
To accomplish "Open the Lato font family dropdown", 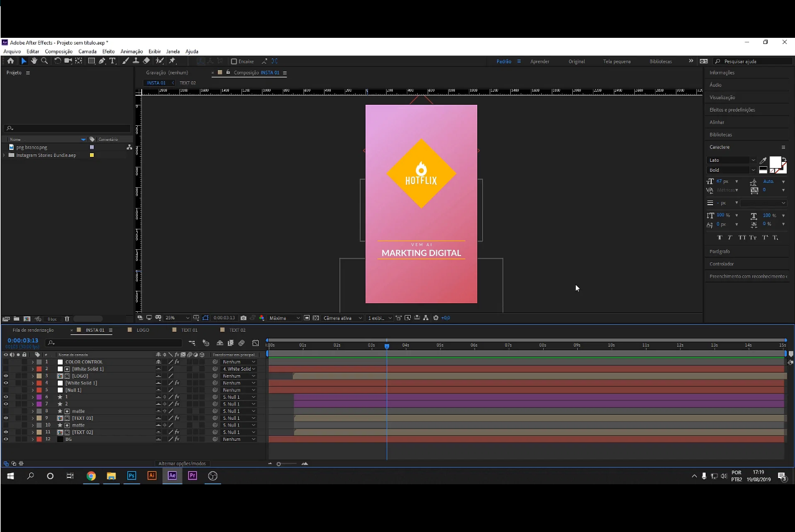I will (x=732, y=161).
